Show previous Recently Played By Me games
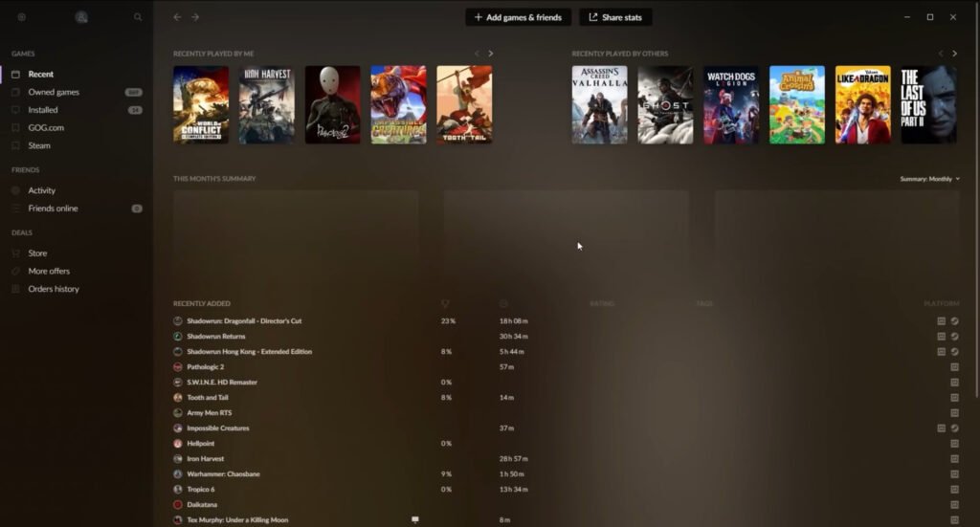The height and width of the screenshot is (527, 980). (x=477, y=54)
